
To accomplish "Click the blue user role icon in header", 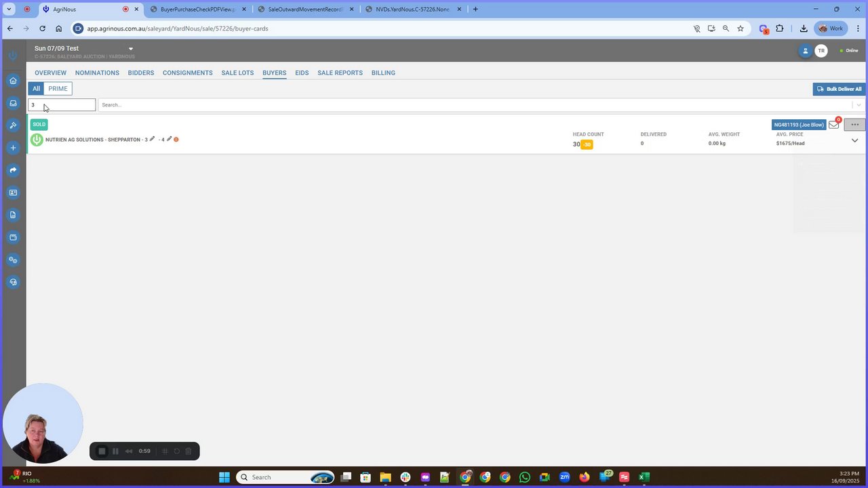I will 805,51.
